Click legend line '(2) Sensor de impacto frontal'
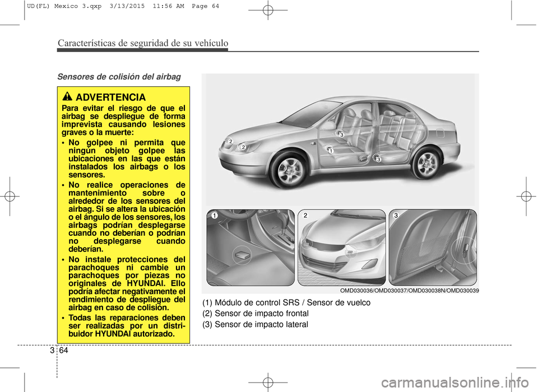The height and width of the screenshot is (392, 538). click(x=256, y=314)
